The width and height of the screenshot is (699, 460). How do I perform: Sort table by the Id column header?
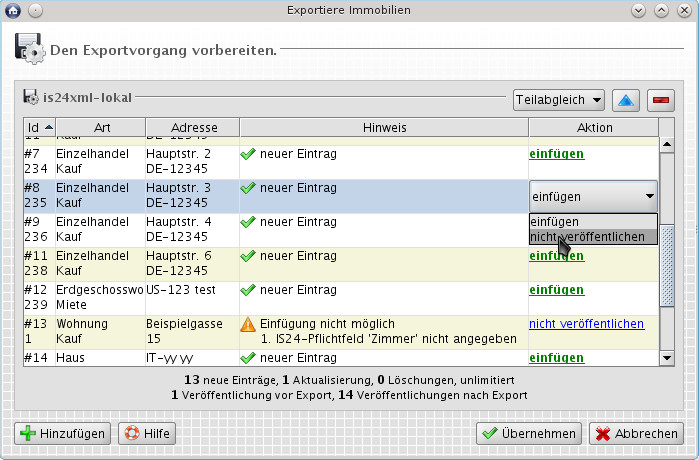39,128
